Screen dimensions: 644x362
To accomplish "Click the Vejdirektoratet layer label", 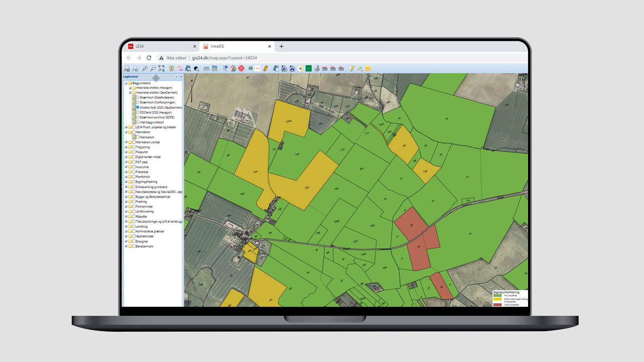I will (144, 236).
